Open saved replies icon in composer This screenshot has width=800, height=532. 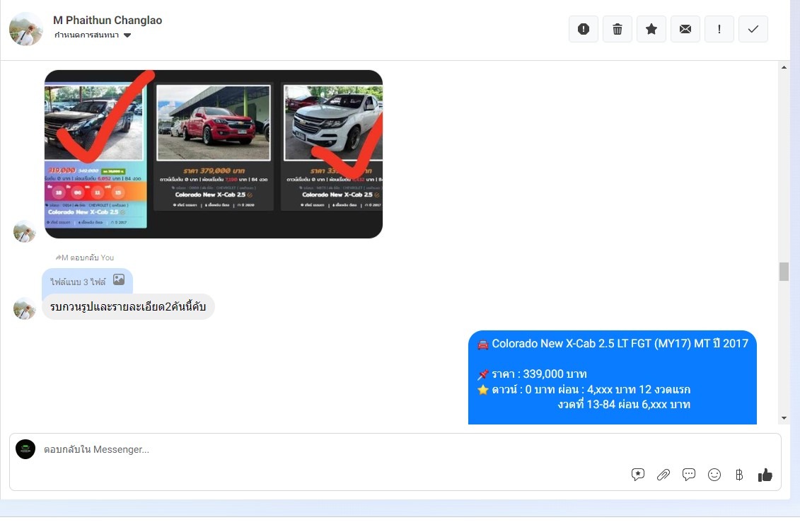coord(638,475)
